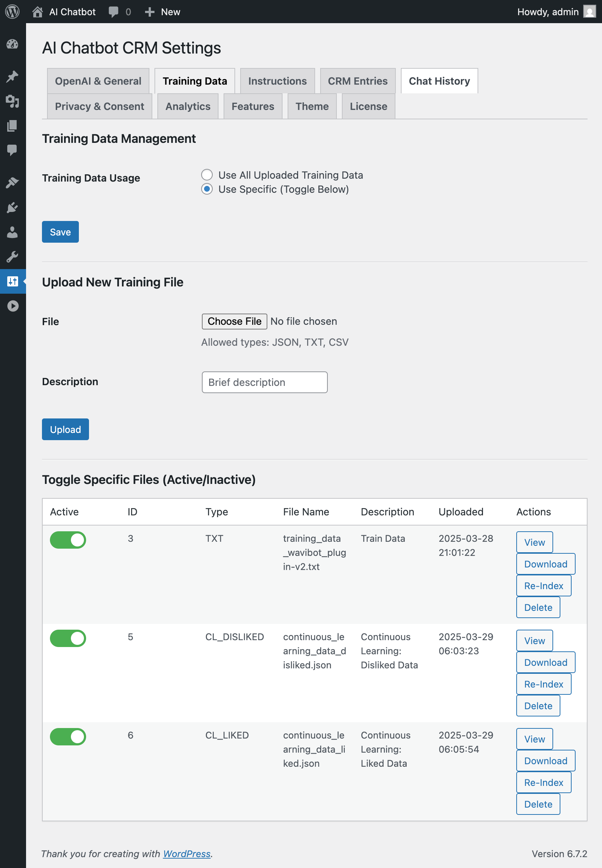The image size is (602, 868).
Task: Click the Brief description input field
Action: point(264,382)
